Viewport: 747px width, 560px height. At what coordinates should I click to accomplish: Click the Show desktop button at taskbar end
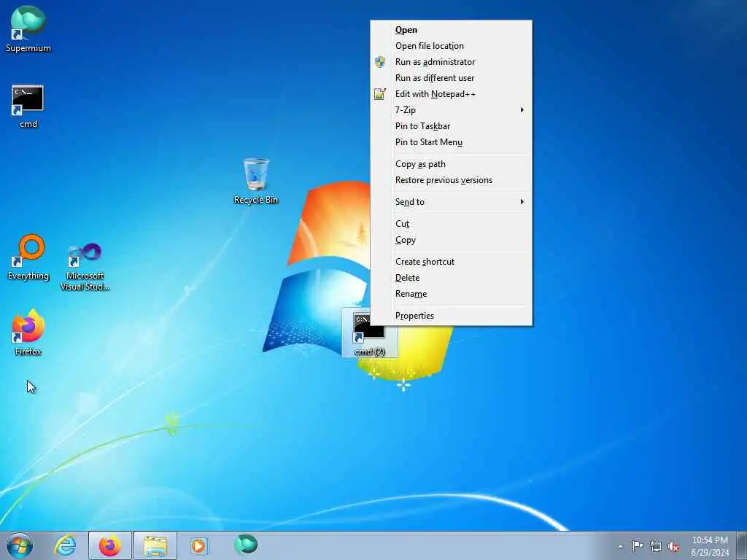(x=742, y=545)
